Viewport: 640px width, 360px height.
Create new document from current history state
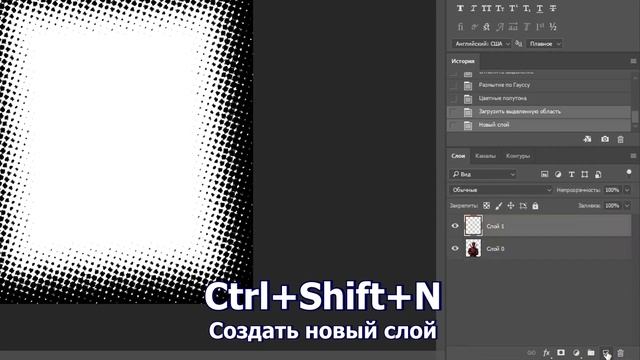tap(587, 140)
